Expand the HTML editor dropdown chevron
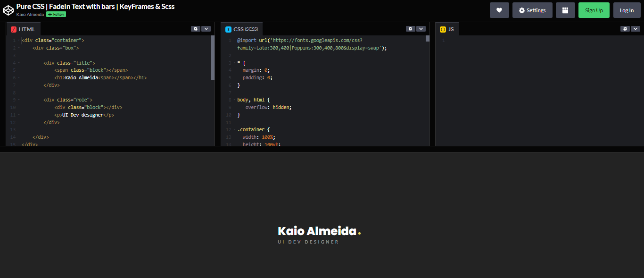This screenshot has width=644, height=278. click(206, 28)
